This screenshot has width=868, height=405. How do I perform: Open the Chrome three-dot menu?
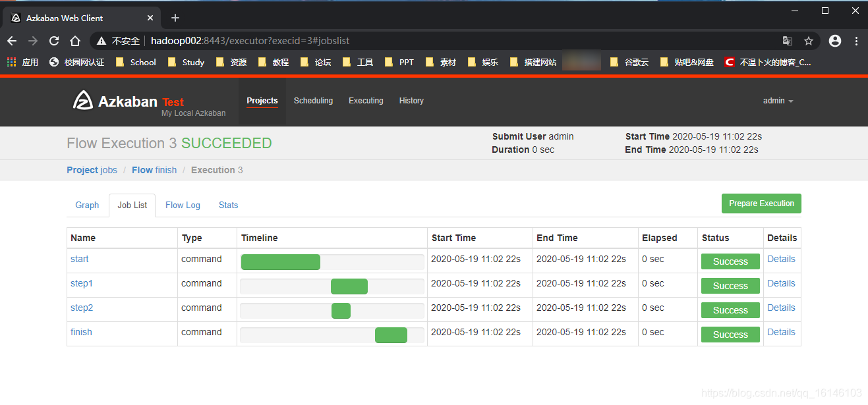(x=856, y=41)
